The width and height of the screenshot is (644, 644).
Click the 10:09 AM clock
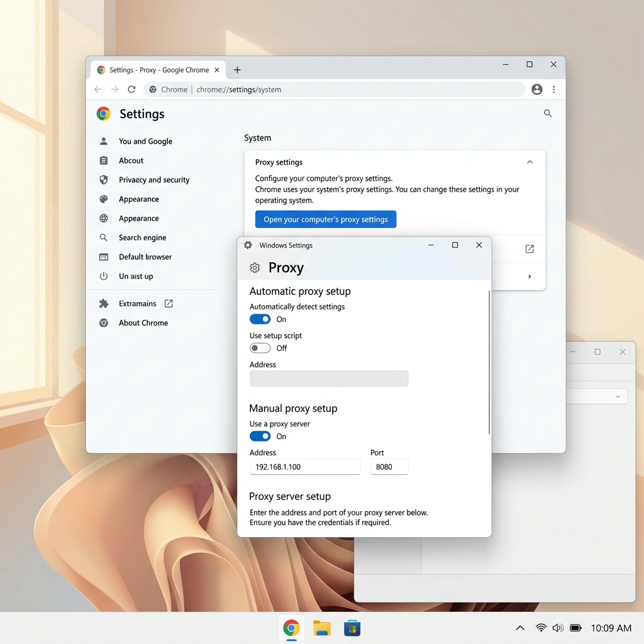(611, 628)
